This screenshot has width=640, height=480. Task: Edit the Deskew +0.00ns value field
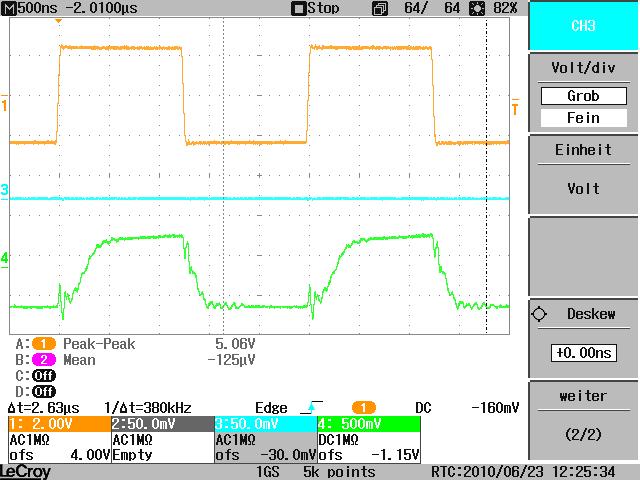pos(584,353)
